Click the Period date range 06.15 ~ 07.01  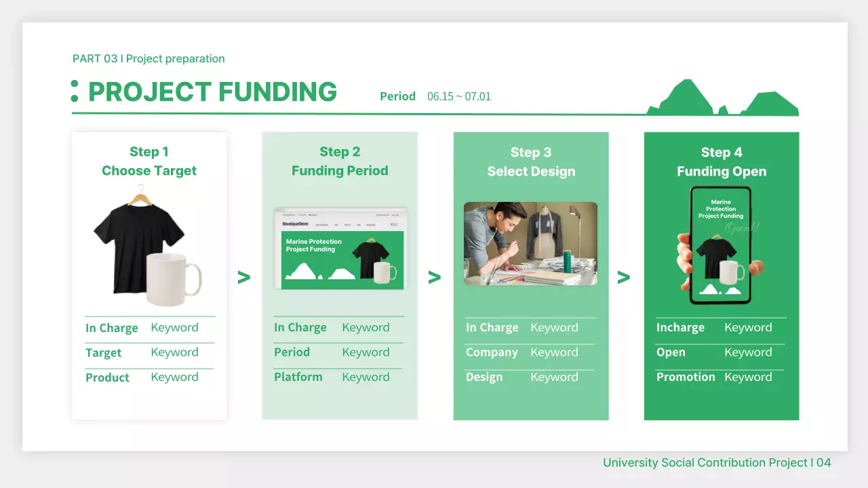pos(458,96)
